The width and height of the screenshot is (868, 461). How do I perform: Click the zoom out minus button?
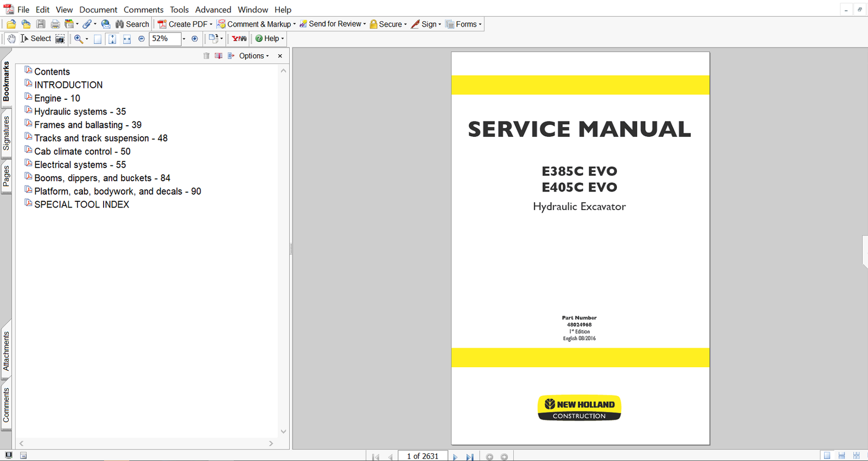[x=142, y=39]
